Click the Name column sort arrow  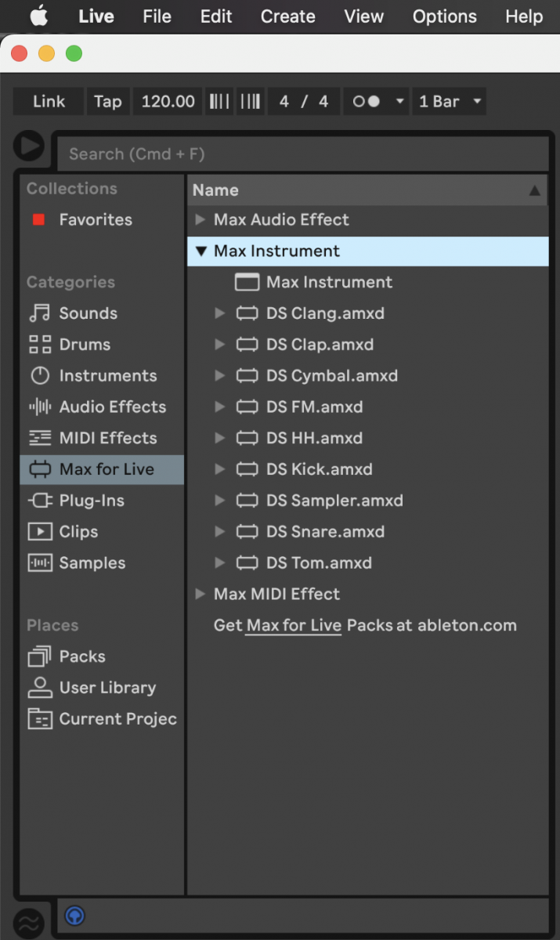[x=535, y=190]
